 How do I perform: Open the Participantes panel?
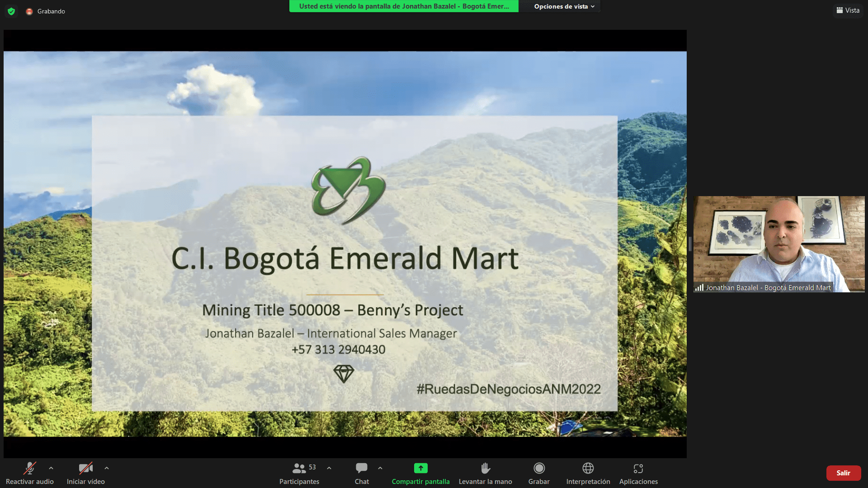pos(299,473)
